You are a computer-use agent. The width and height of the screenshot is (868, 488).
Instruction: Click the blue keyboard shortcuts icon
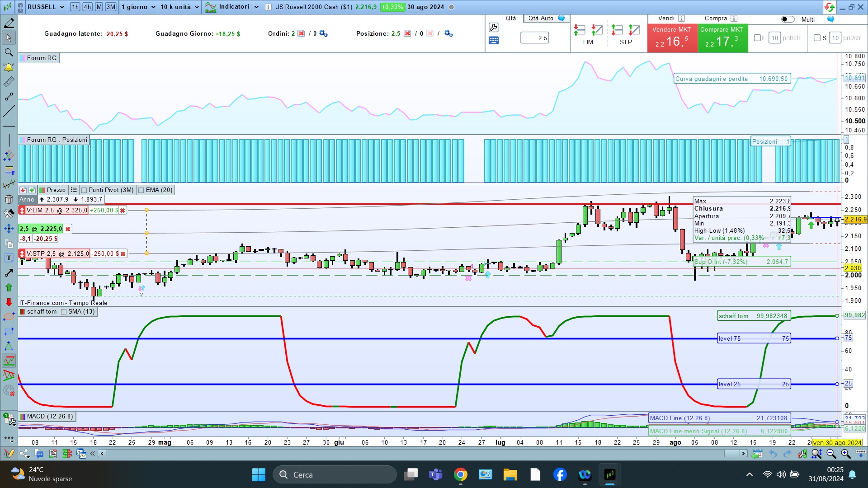[x=494, y=41]
